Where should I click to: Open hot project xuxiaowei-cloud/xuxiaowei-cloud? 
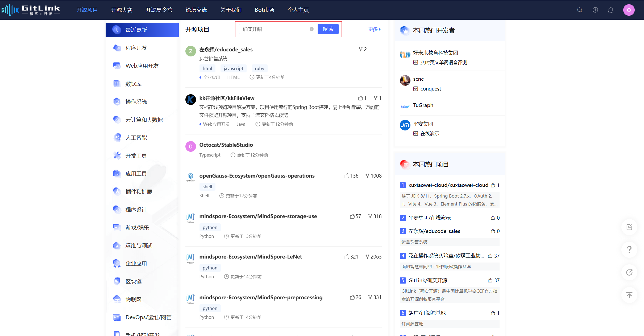click(448, 185)
